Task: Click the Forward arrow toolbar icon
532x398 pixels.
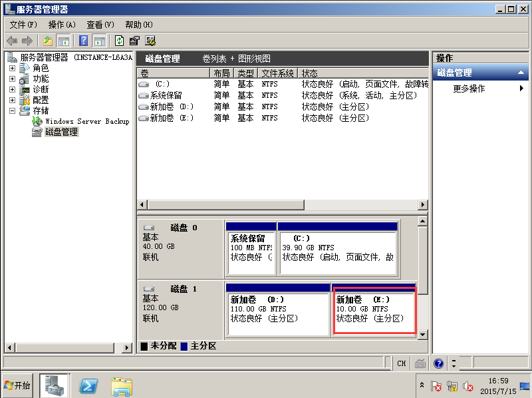Action: tap(27, 41)
